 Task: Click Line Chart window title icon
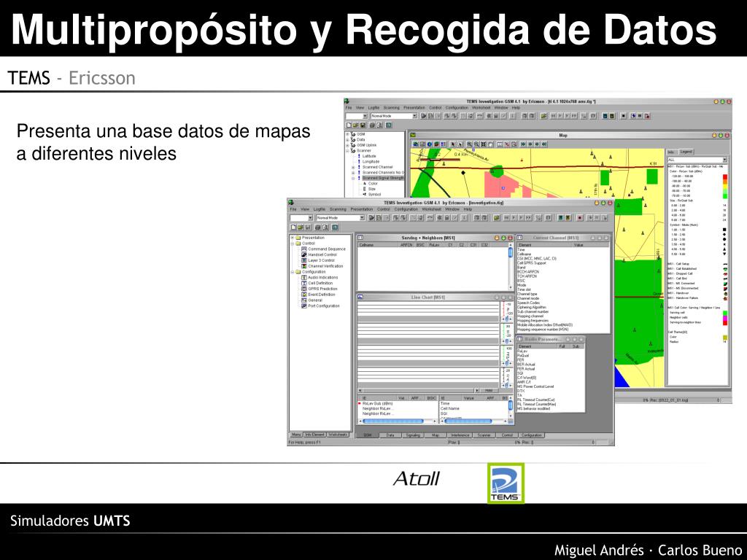[x=360, y=297]
